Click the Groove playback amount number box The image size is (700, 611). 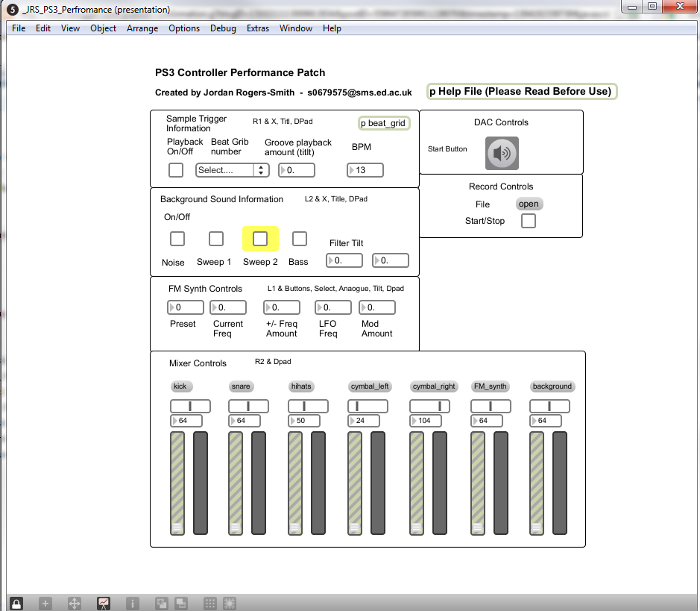(x=297, y=170)
